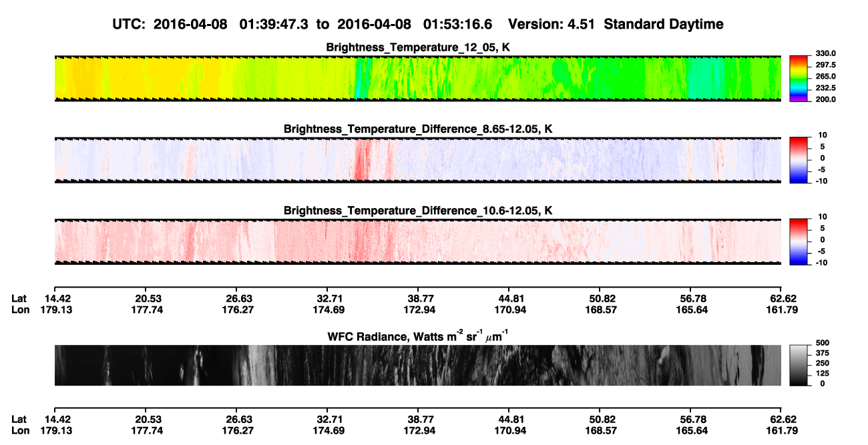Click the red-blue colorbar for 10.6-12.05 difference
The image size is (868, 445).
799,240
